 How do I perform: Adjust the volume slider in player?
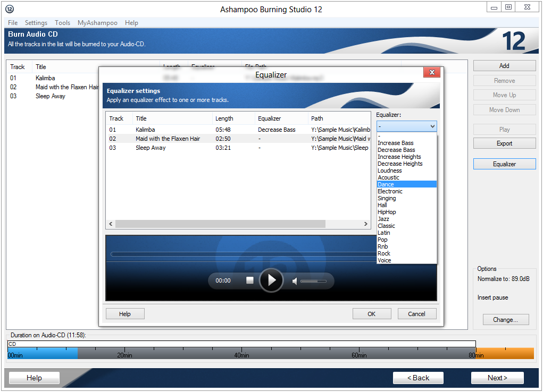313,282
